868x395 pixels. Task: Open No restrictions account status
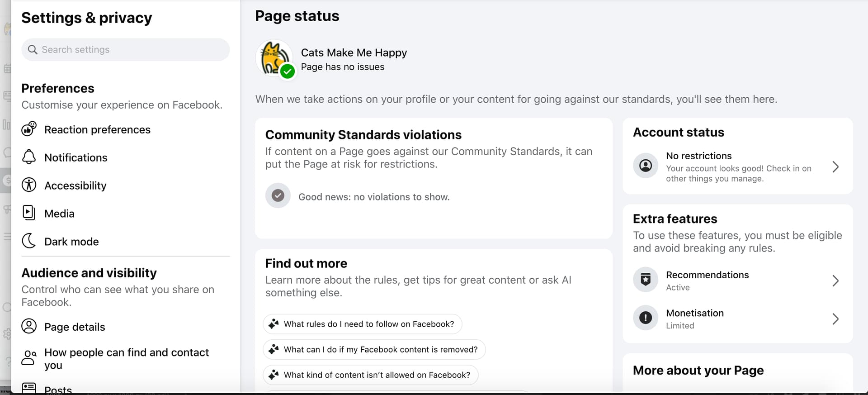click(x=738, y=167)
